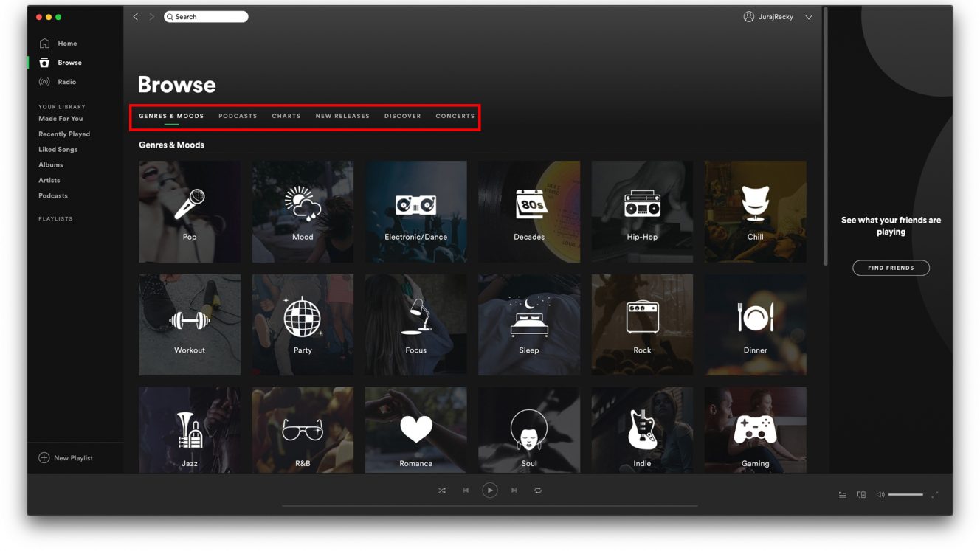Click the volume slider
Screen dimensions: 980x551
[x=905, y=495]
